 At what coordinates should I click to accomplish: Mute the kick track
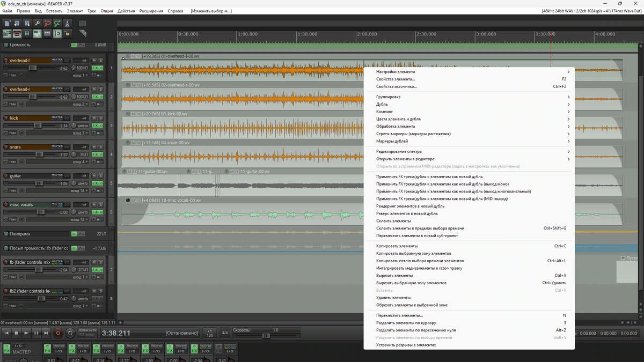point(94,118)
